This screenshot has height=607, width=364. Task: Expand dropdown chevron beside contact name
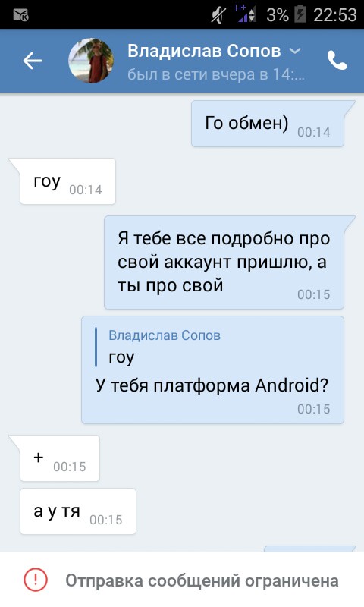pos(295,51)
